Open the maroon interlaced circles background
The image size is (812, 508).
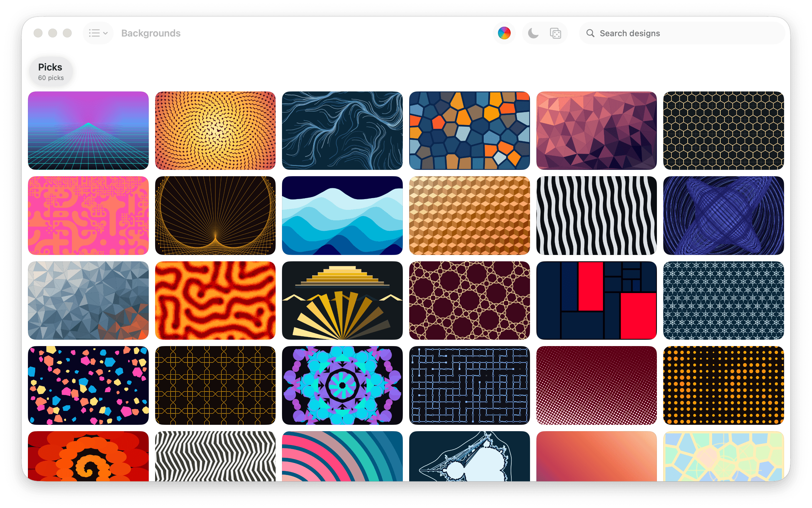pyautogui.click(x=469, y=300)
